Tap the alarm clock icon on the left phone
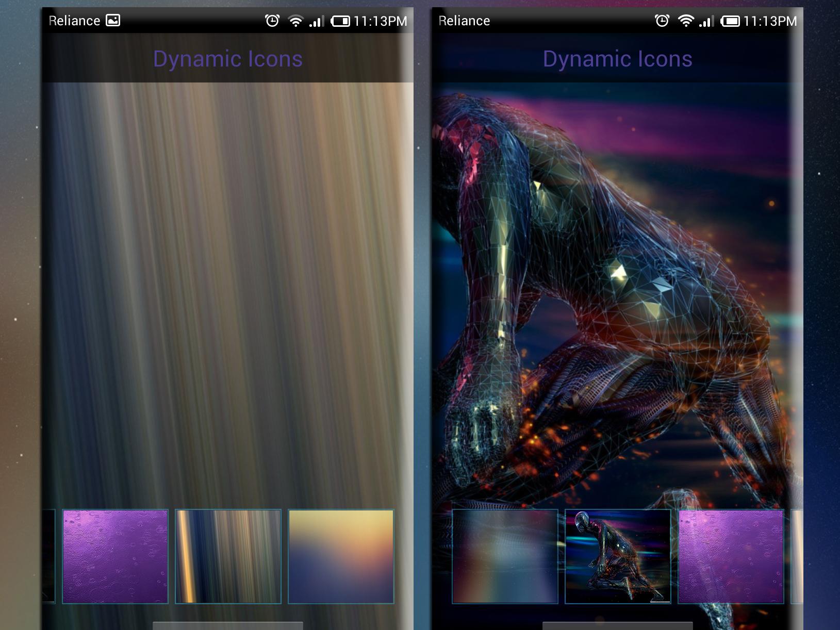The image size is (840, 630). click(272, 21)
